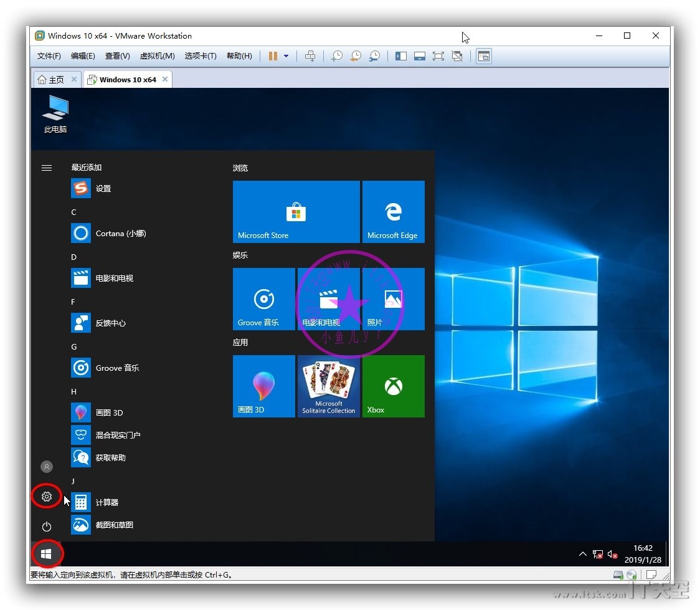Show hidden system tray icons
Image resolution: width=700 pixels, height=610 pixels.
(x=582, y=554)
